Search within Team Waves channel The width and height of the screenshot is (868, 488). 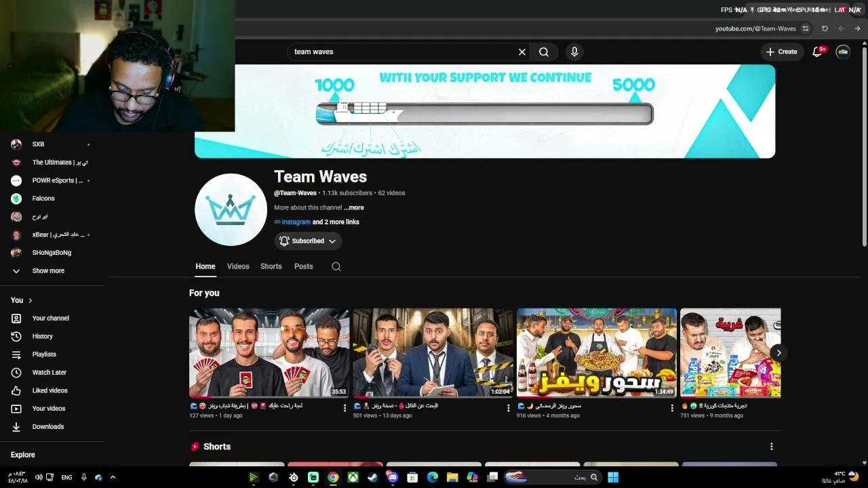click(336, 266)
